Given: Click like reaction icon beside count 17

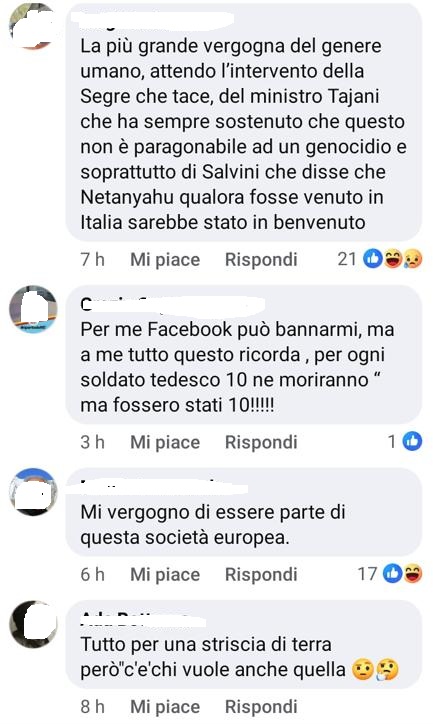Looking at the screenshot, I should tap(393, 574).
